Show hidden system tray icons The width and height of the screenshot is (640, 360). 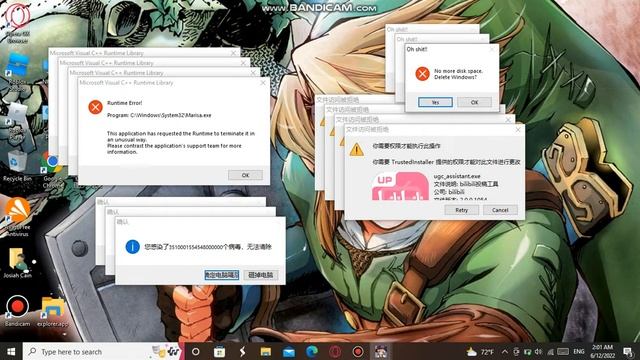coord(505,351)
